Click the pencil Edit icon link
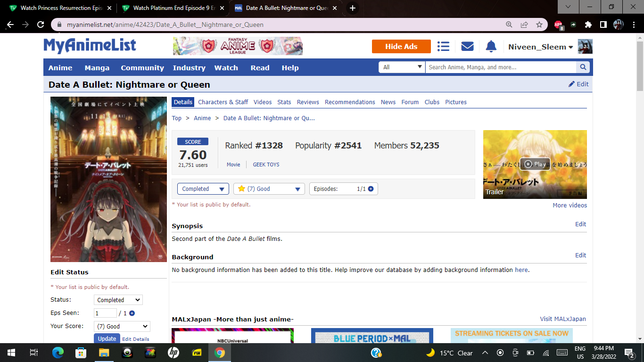Image resolution: width=644 pixels, height=362 pixels. tap(578, 84)
